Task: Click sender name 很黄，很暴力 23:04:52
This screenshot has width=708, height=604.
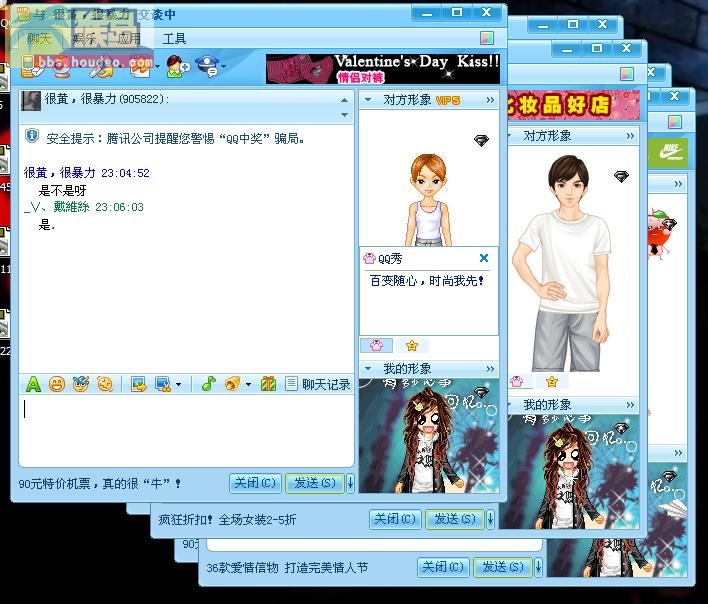Action: tap(86, 172)
